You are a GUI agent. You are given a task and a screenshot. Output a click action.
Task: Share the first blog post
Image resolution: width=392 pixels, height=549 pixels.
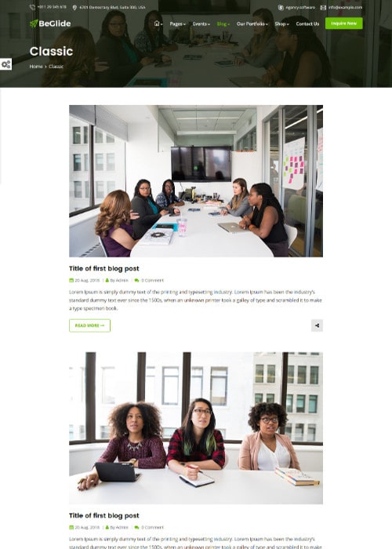coord(317,325)
